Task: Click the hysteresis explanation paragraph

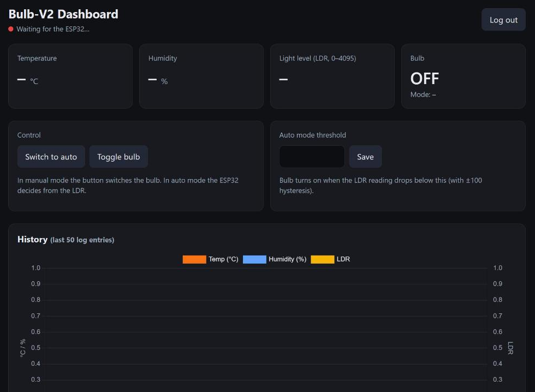Action: (x=381, y=185)
